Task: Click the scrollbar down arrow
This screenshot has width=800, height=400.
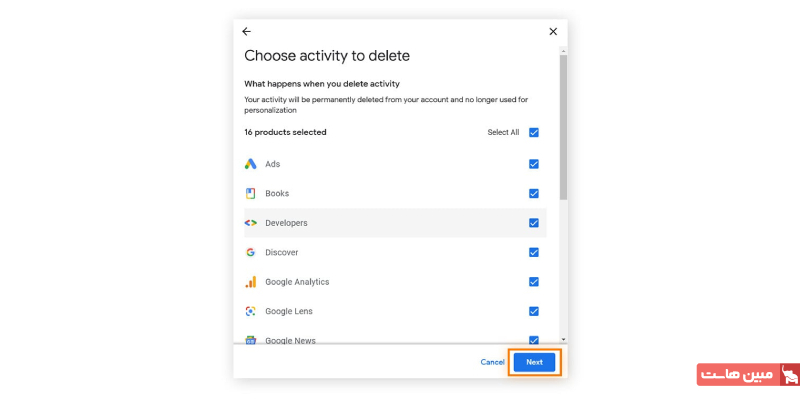Action: coord(563,339)
